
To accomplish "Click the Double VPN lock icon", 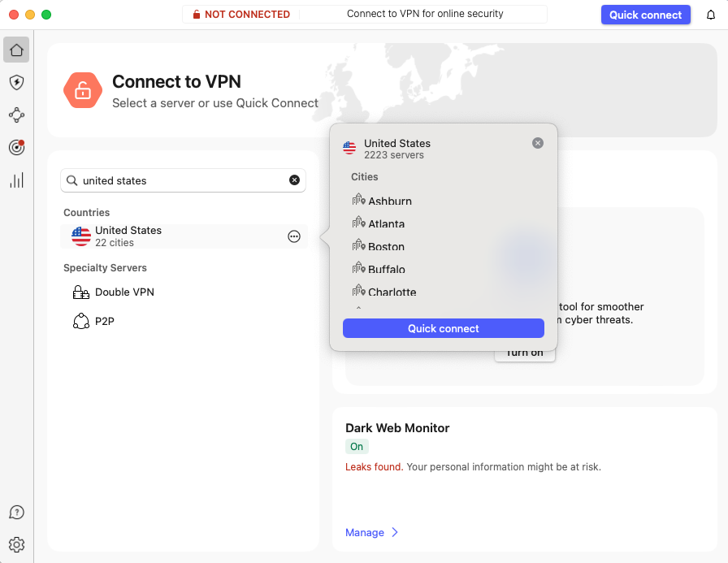I will point(80,292).
